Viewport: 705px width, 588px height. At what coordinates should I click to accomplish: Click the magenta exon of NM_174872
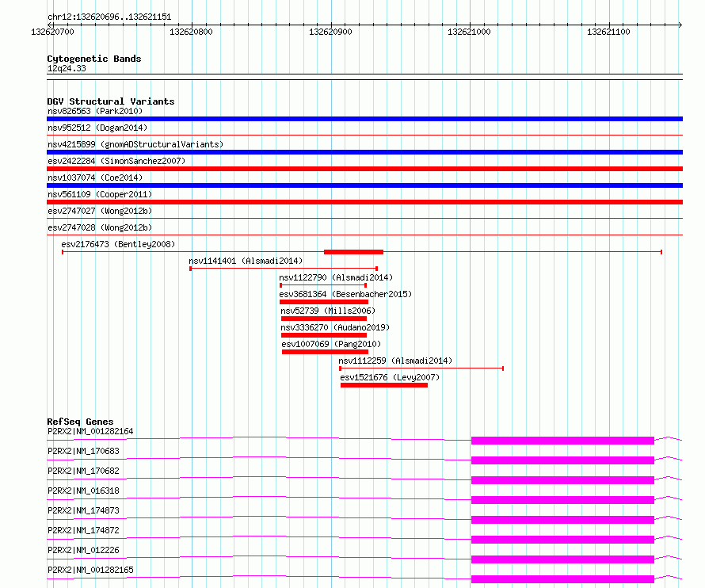[562, 540]
